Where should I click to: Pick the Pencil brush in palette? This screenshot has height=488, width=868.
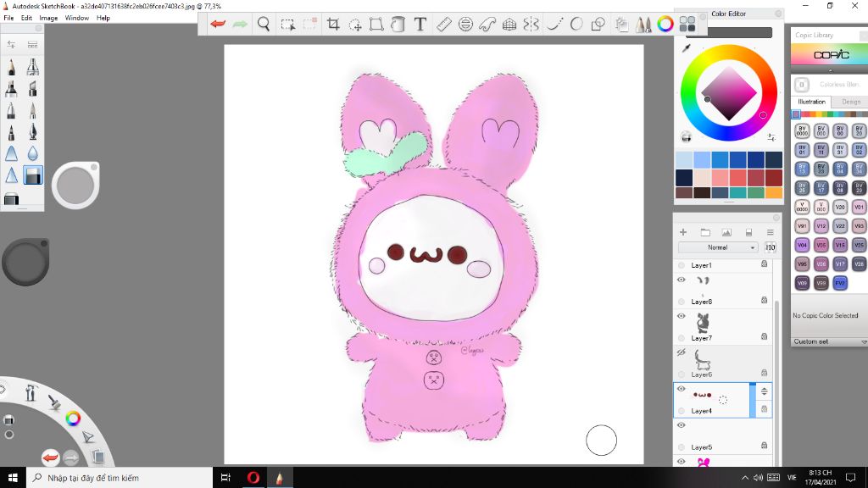click(11, 67)
